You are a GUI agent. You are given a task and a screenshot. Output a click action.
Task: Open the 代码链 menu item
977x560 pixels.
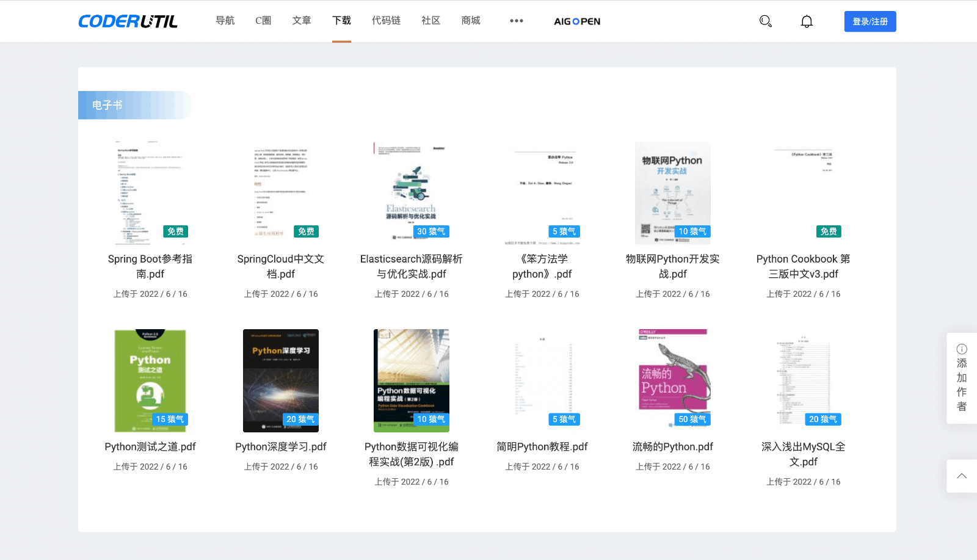(x=387, y=21)
